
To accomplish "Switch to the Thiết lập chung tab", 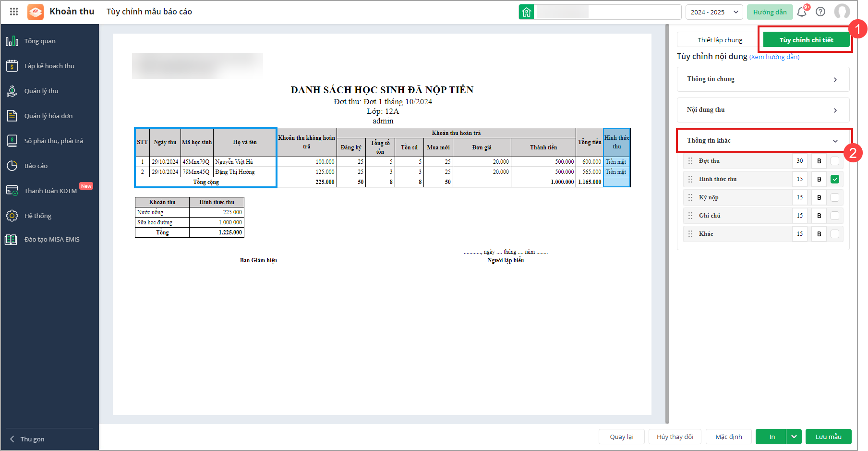I will (x=720, y=40).
